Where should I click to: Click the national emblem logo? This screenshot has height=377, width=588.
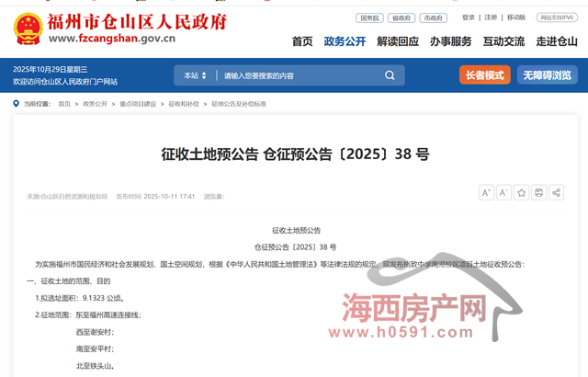[x=28, y=29]
